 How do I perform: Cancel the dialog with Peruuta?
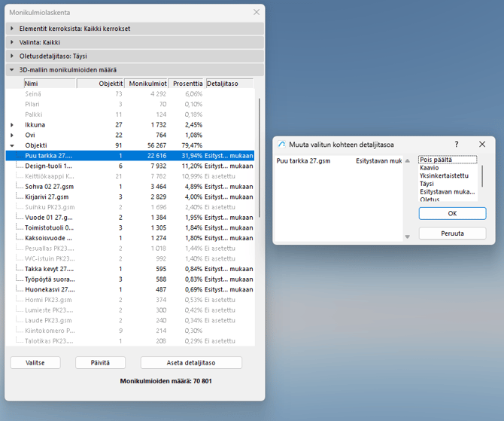point(452,233)
